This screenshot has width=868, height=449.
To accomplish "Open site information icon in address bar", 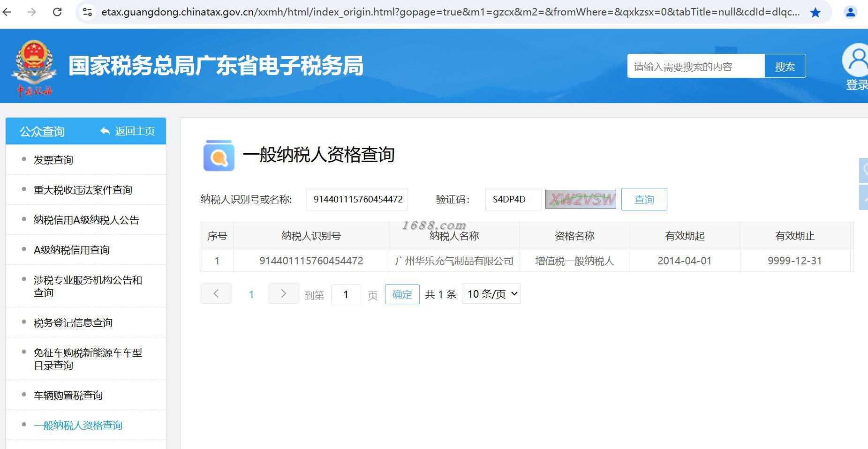I will click(87, 12).
